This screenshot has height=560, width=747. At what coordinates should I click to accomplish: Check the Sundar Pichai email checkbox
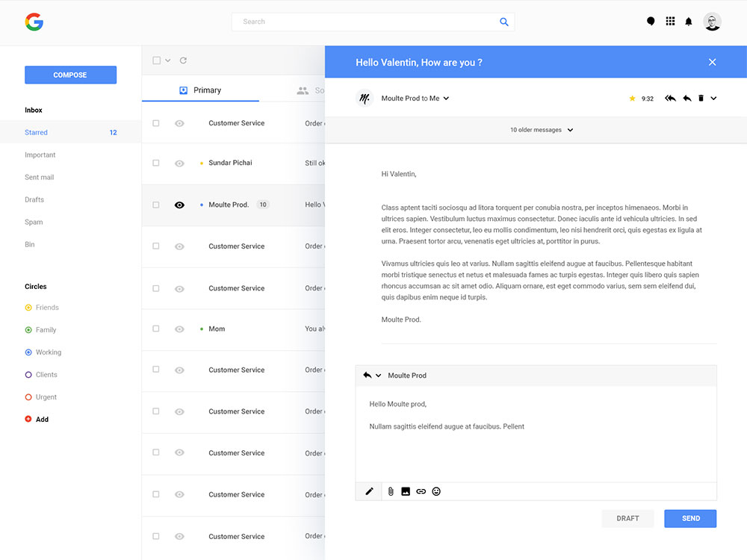tap(156, 163)
